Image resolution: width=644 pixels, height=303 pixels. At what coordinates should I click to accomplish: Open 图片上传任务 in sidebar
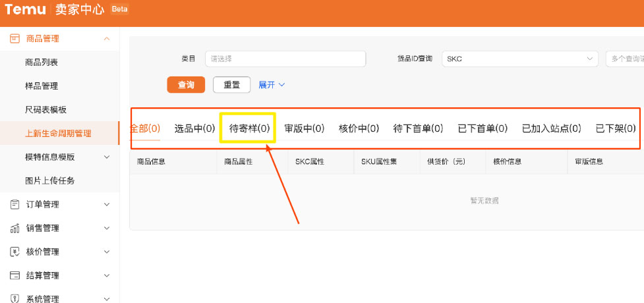[49, 180]
